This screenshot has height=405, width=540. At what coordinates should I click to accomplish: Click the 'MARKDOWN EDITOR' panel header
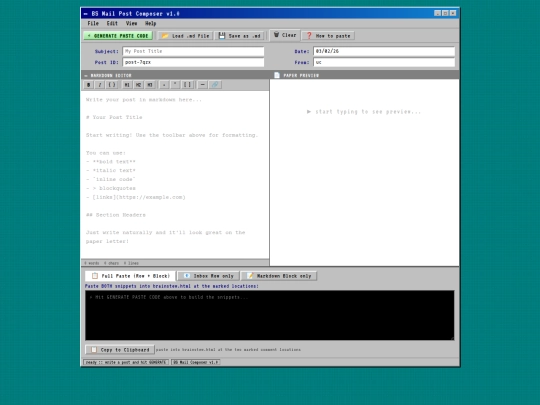pos(175,75)
